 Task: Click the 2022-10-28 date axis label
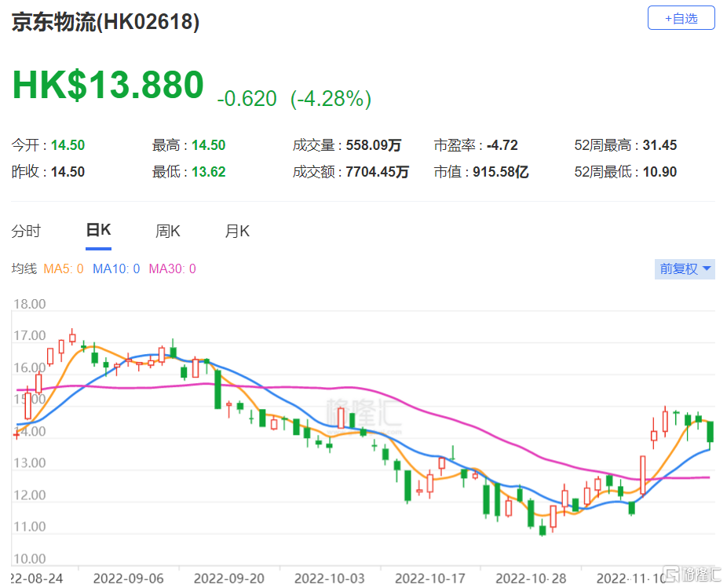(531, 579)
